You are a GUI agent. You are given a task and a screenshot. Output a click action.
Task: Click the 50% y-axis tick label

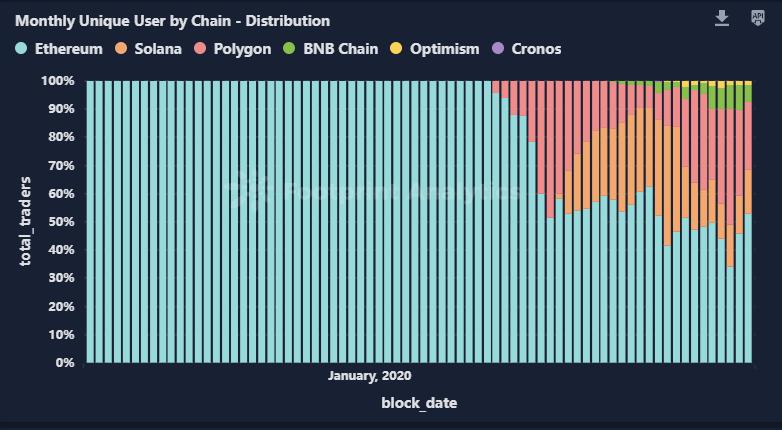coord(59,221)
